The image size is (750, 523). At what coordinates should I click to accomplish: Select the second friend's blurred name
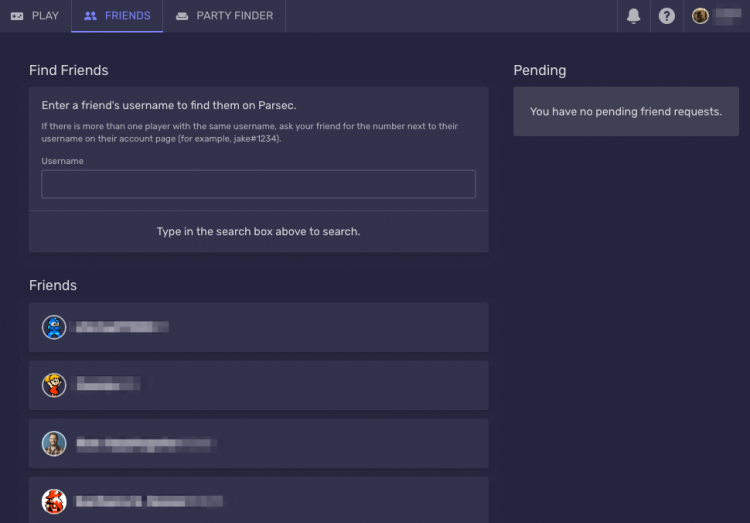tap(108, 385)
